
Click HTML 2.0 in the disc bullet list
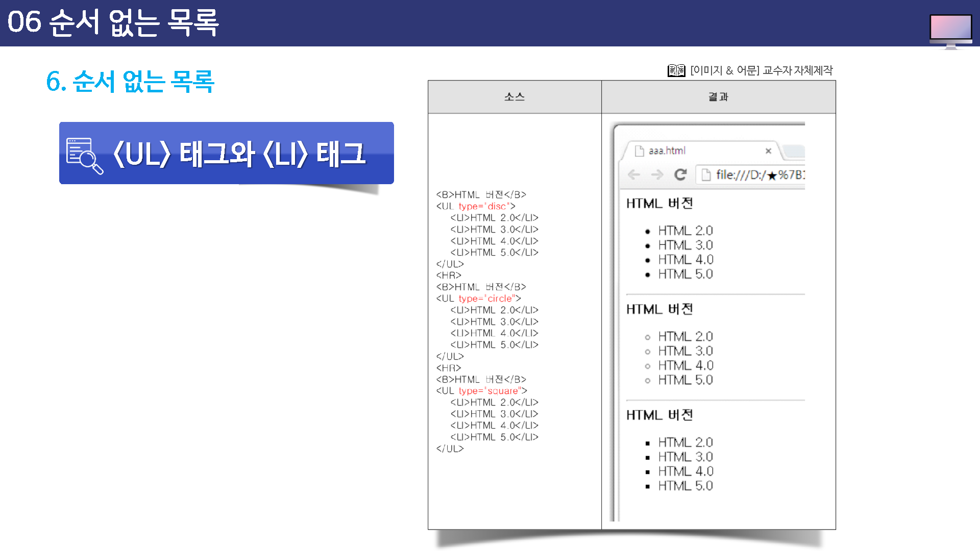click(685, 231)
